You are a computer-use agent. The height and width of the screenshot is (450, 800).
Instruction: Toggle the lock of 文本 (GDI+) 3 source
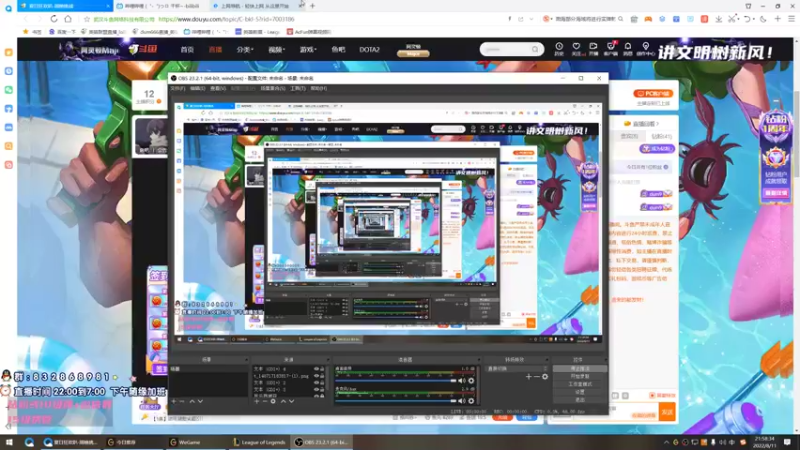322,383
